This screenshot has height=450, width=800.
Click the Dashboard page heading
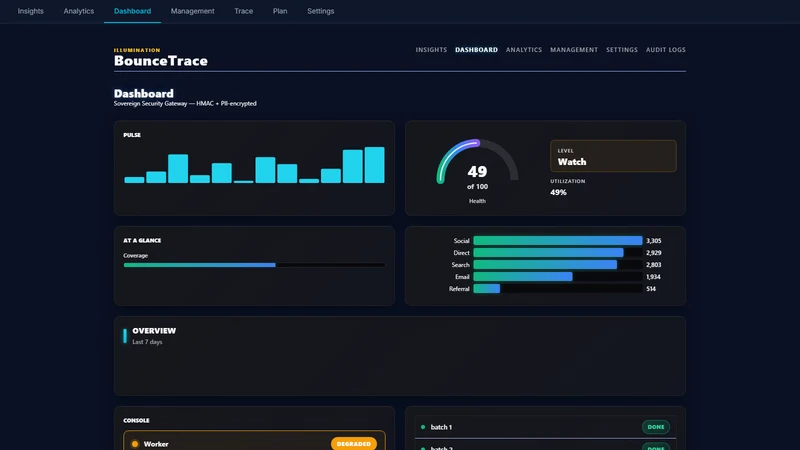pyautogui.click(x=143, y=93)
